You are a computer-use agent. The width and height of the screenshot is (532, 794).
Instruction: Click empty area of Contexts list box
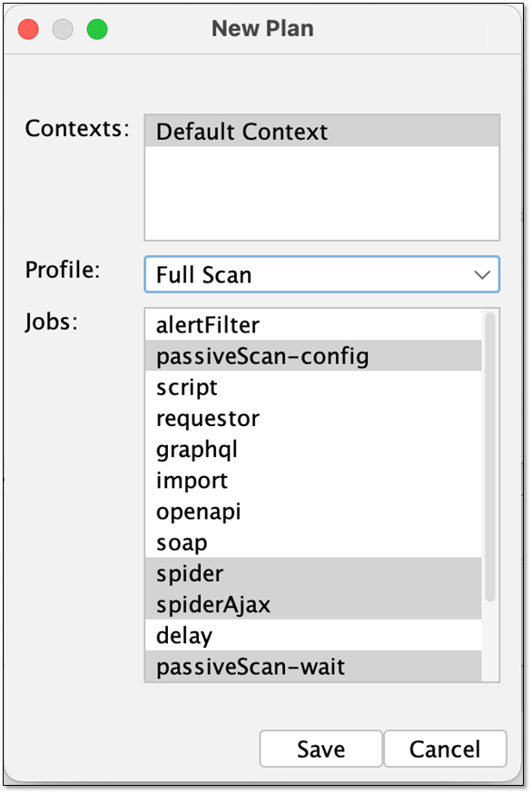pos(322,194)
